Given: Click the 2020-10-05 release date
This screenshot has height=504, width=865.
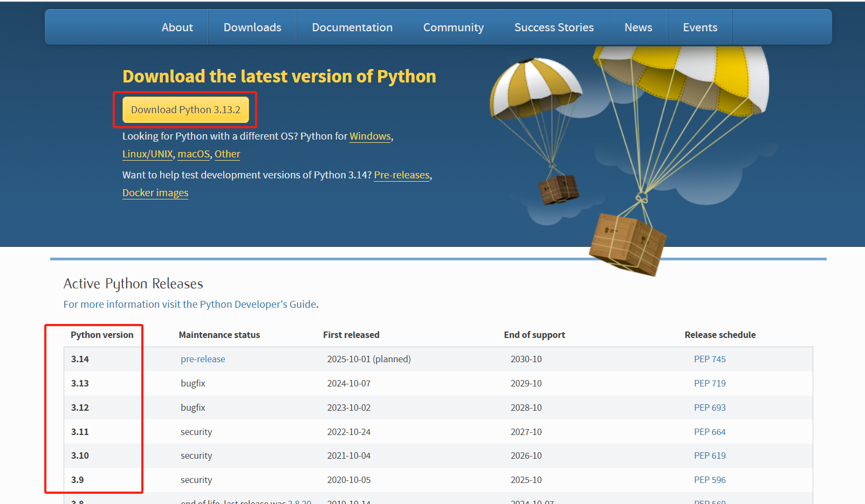Looking at the screenshot, I should coord(349,480).
